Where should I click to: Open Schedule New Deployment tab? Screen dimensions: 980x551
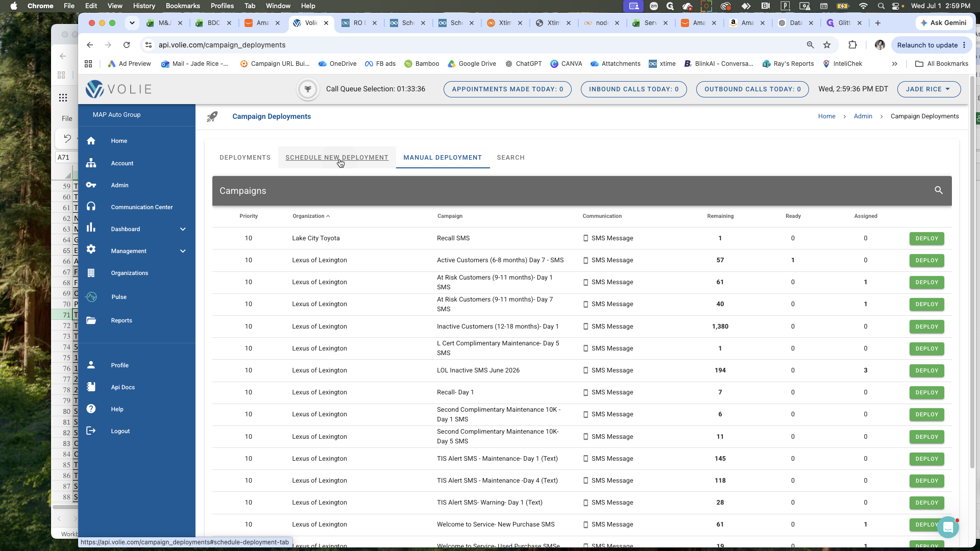coord(337,158)
